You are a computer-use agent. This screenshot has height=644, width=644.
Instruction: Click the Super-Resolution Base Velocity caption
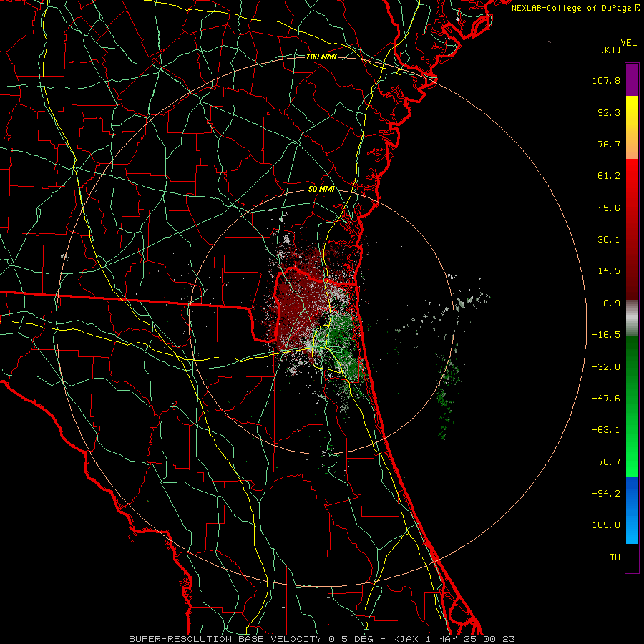[321, 639]
